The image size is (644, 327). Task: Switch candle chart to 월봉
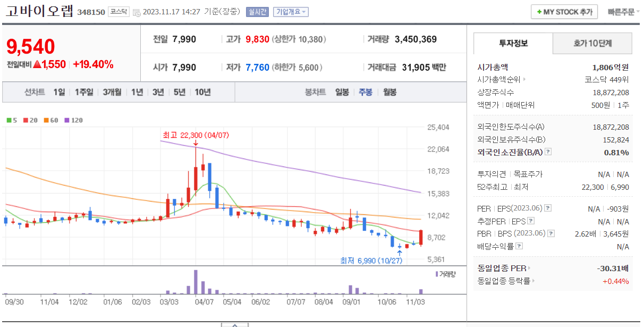tap(390, 92)
